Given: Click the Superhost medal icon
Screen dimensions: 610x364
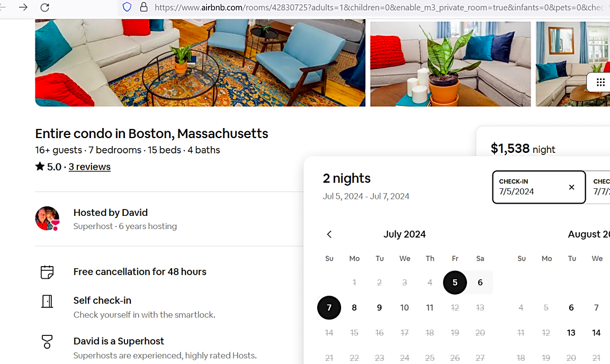Looking at the screenshot, I should tap(47, 342).
